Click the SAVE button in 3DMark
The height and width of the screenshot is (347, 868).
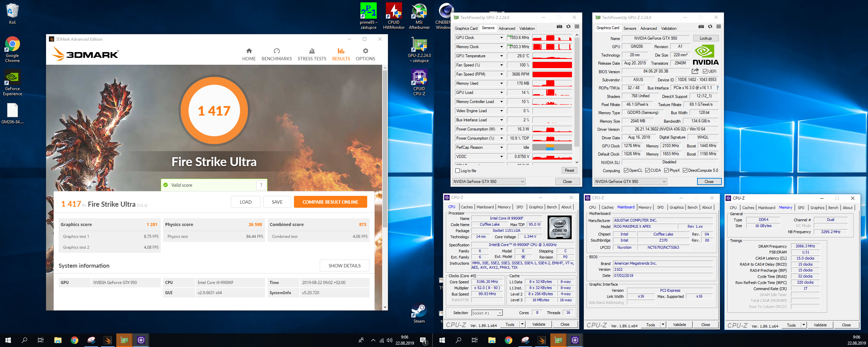coord(277,202)
